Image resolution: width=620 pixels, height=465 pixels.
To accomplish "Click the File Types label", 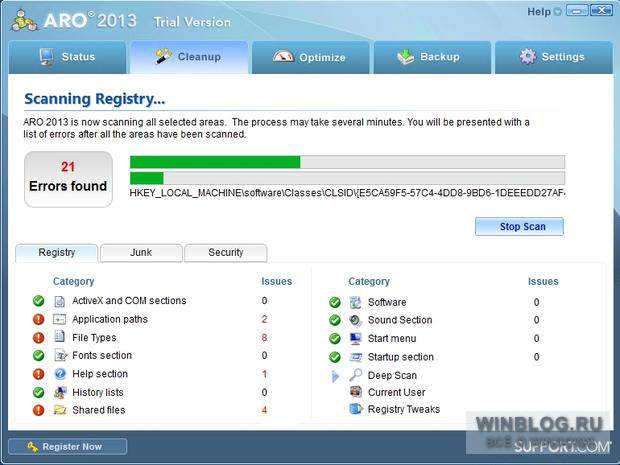I will 94,338.
